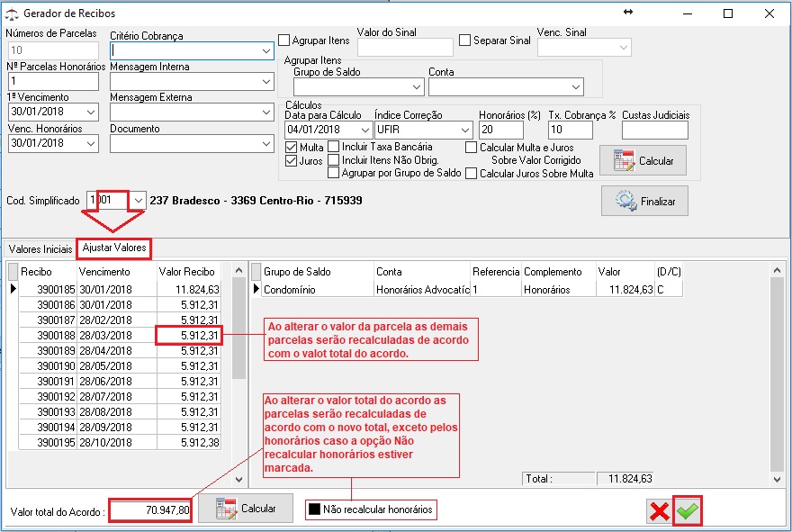The width and height of the screenshot is (792, 532).
Task: Click the Valor total do Acordo field
Action: pyautogui.click(x=149, y=509)
